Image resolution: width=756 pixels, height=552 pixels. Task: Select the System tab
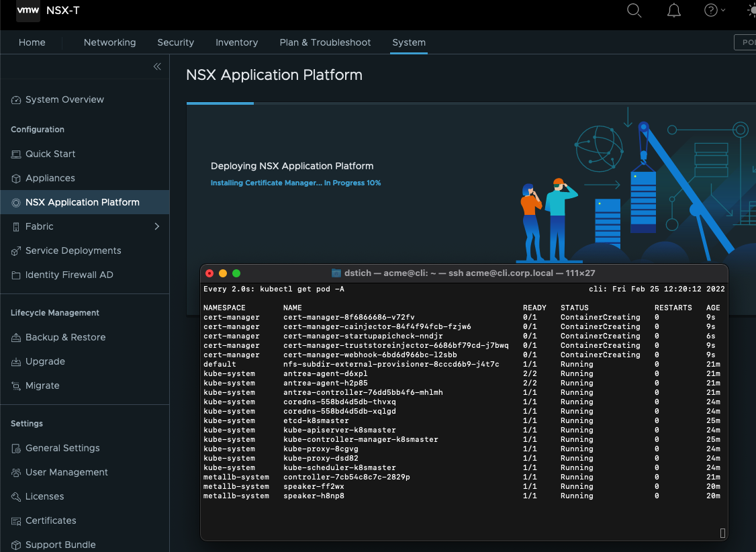(409, 42)
